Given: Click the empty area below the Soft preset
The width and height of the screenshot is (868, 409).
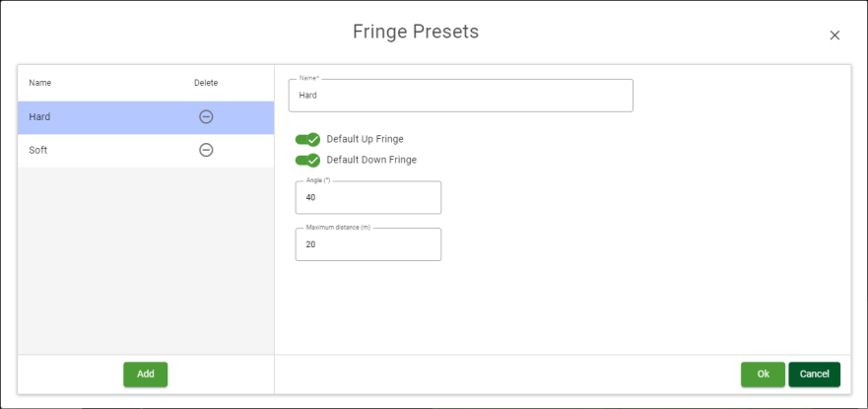Looking at the screenshot, I should coord(146,256).
